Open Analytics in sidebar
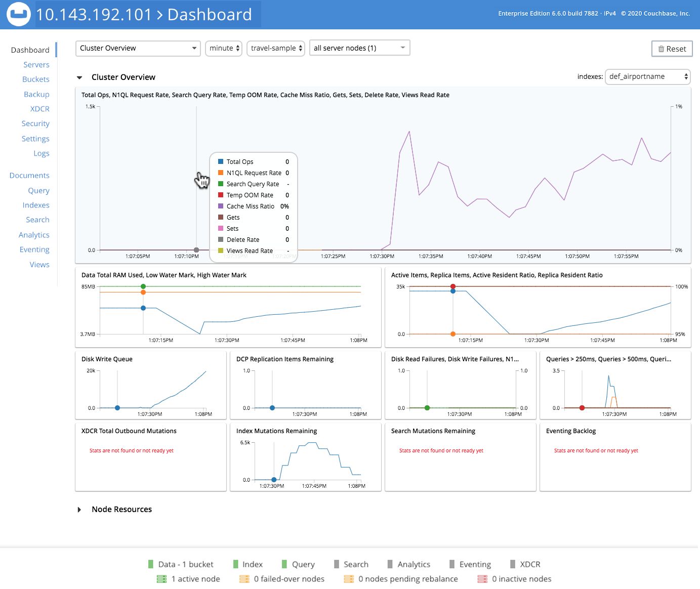 tap(34, 235)
